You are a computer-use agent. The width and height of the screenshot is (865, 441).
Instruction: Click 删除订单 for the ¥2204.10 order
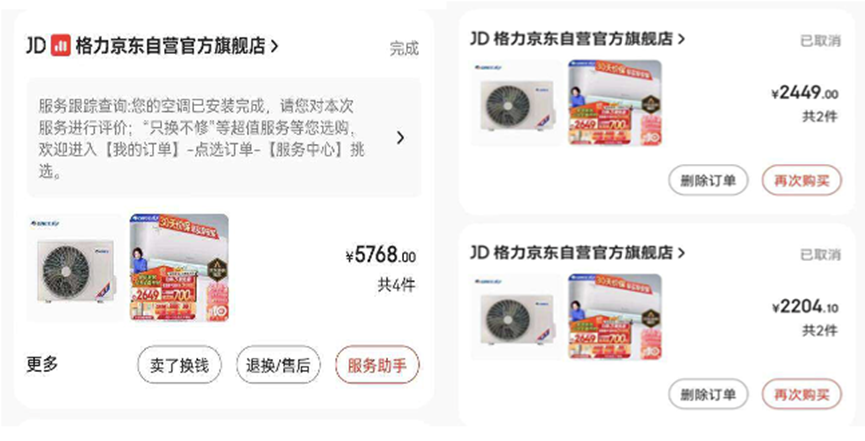pyautogui.click(x=708, y=394)
